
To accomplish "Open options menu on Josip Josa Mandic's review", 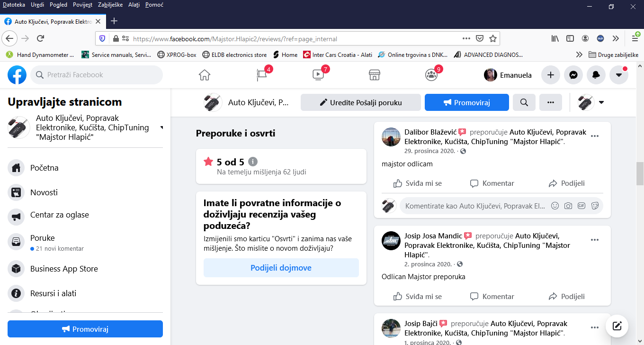I will [595, 240].
